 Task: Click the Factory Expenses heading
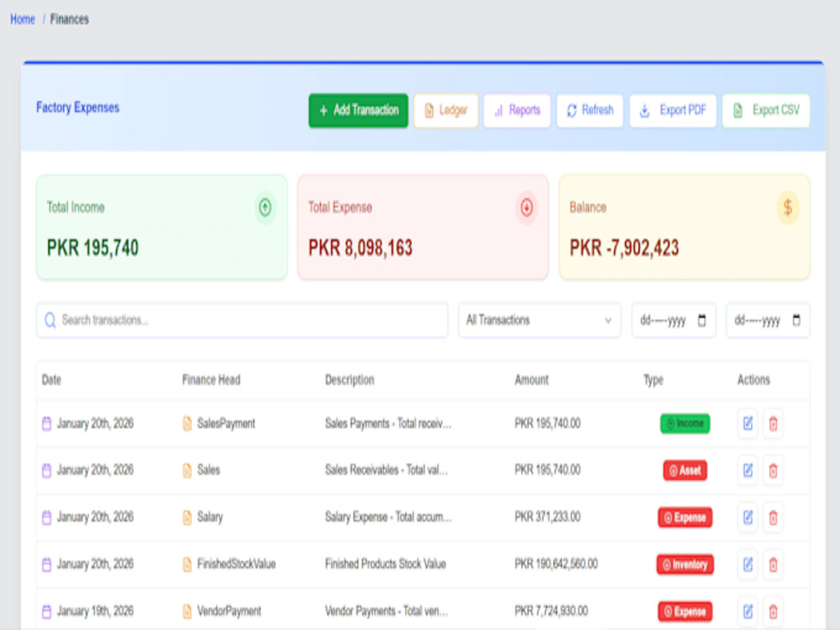tap(77, 108)
